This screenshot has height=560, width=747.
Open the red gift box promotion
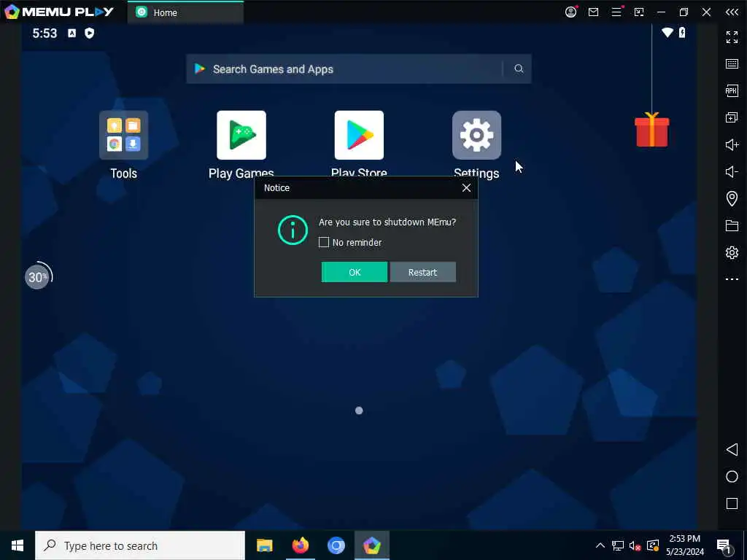click(x=651, y=130)
